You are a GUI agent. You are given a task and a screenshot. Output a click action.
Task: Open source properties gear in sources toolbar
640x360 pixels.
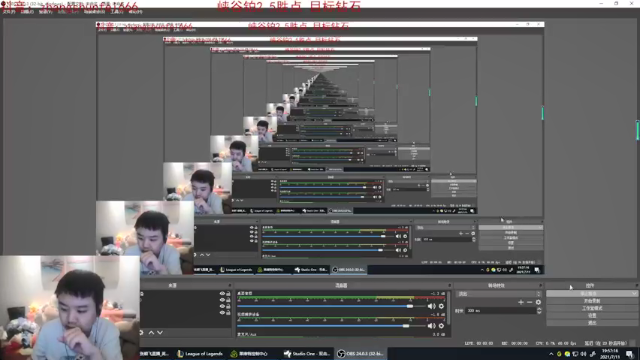141,333
